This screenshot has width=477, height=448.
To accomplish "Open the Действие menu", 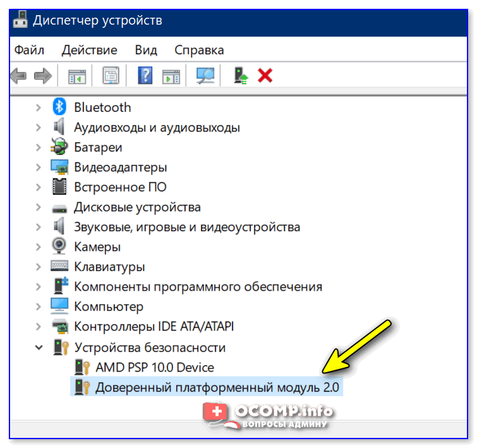I will point(90,50).
